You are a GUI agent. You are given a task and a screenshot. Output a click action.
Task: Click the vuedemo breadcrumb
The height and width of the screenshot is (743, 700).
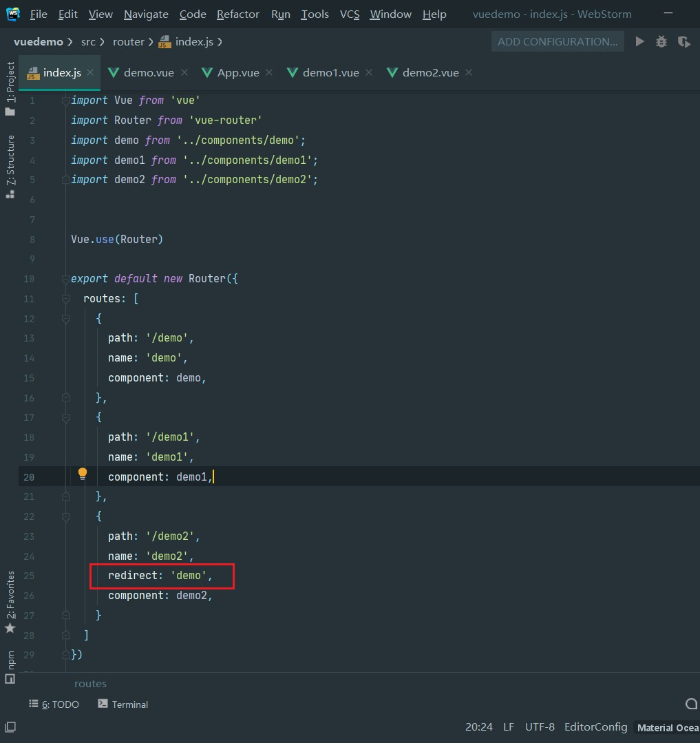(x=39, y=42)
